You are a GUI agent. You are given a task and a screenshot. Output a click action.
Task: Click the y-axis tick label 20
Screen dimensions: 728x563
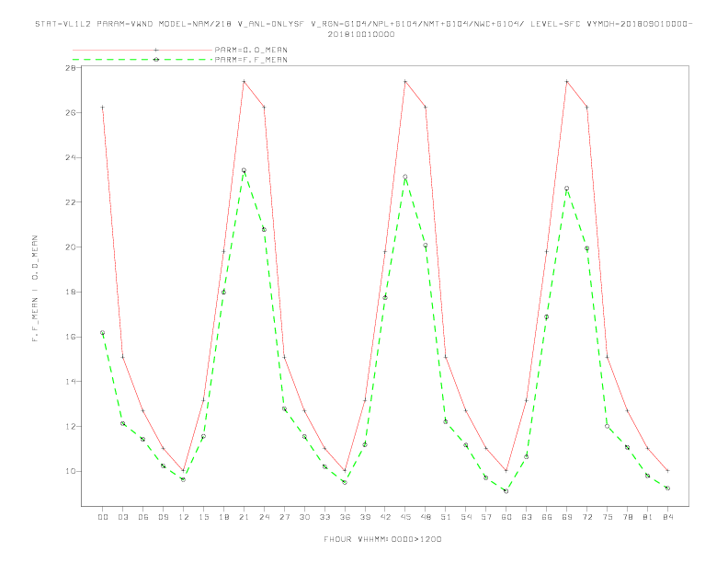71,247
